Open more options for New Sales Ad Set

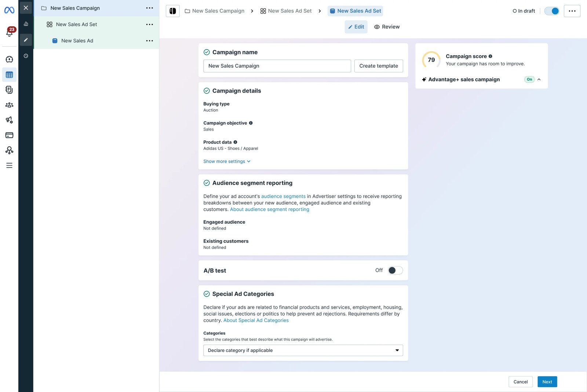[x=149, y=25]
